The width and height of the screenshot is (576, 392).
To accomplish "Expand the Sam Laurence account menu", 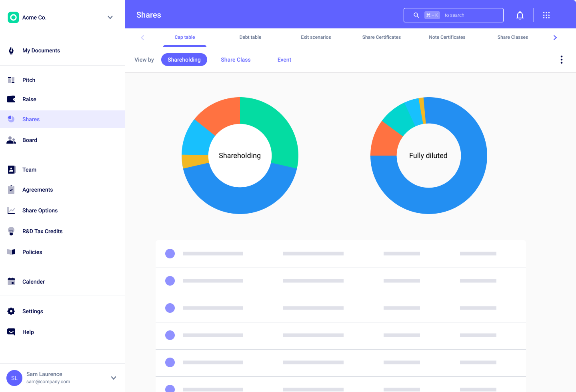I will coord(113,378).
